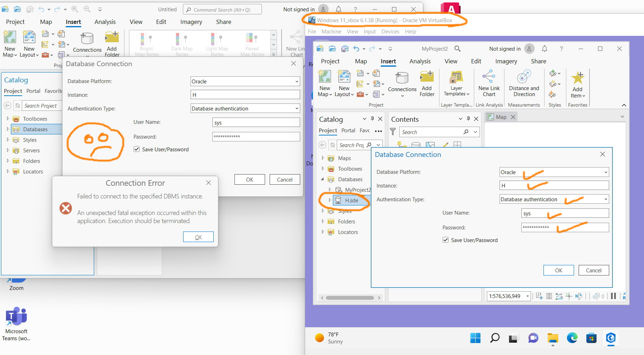Viewport: 644px width, 355px height.
Task: Click the filter icon in Contents pane
Action: pyautogui.click(x=393, y=132)
